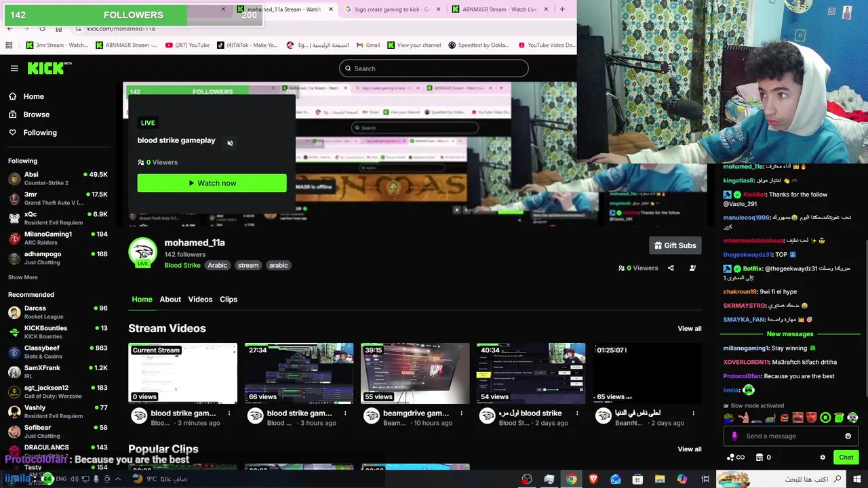Open mohamed_11a profile avatar
This screenshot has width=868, height=488.
click(142, 253)
